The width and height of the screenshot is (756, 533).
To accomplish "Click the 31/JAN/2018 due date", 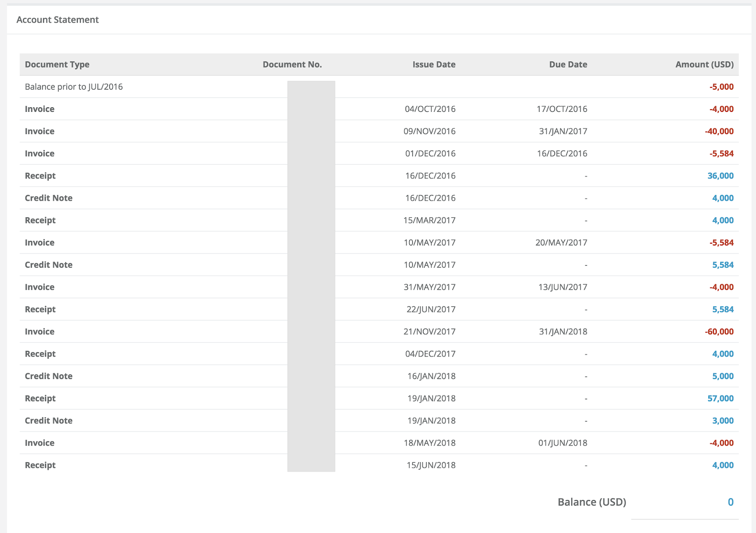I will [563, 331].
